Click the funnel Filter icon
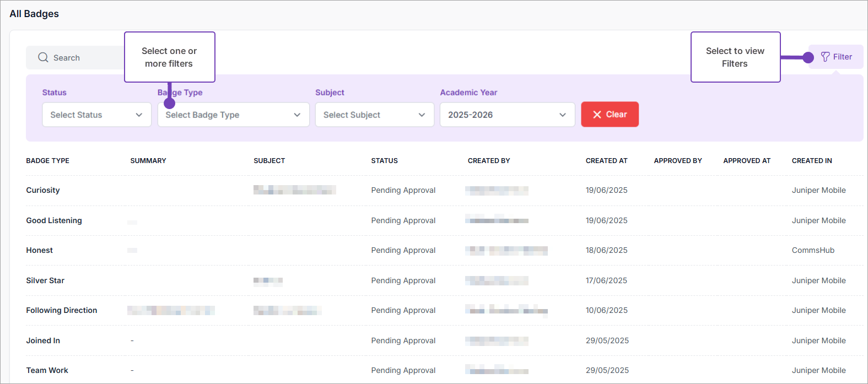 825,57
